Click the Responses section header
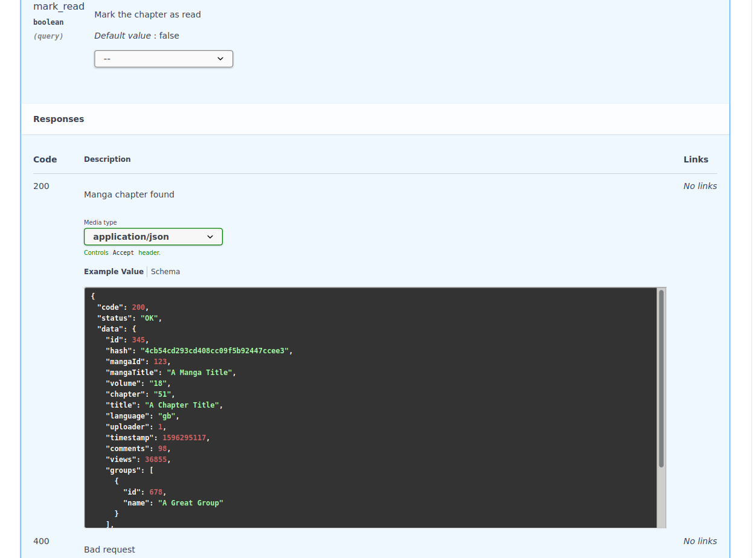 [59, 119]
